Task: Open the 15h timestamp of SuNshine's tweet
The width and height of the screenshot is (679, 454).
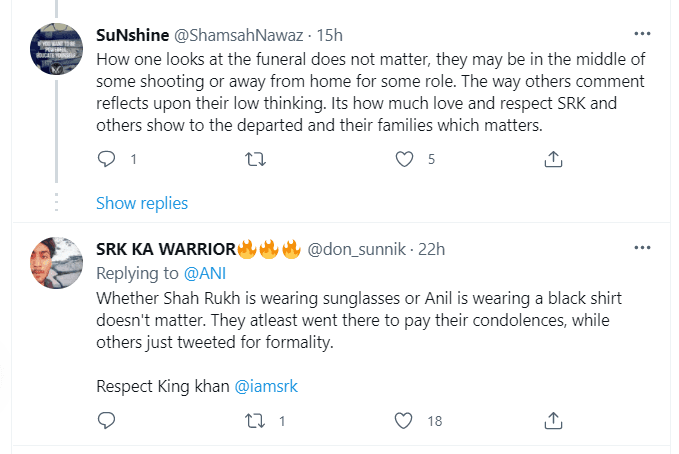Action: pyautogui.click(x=330, y=34)
